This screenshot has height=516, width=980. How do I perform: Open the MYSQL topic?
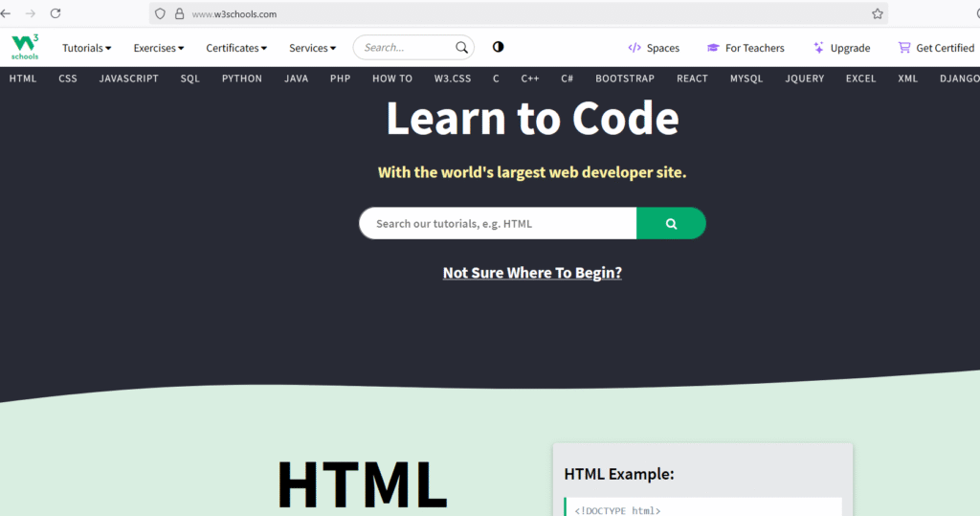click(x=746, y=79)
